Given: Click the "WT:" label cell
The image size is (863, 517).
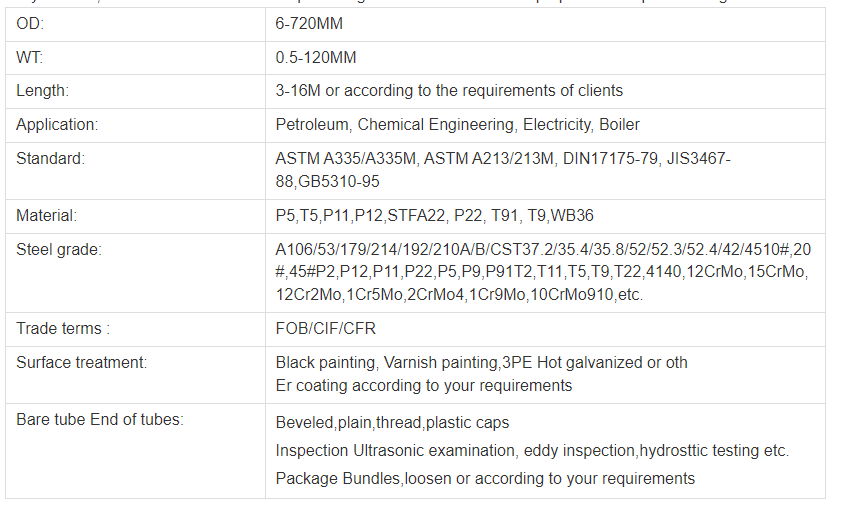Looking at the screenshot, I should click(29, 58).
